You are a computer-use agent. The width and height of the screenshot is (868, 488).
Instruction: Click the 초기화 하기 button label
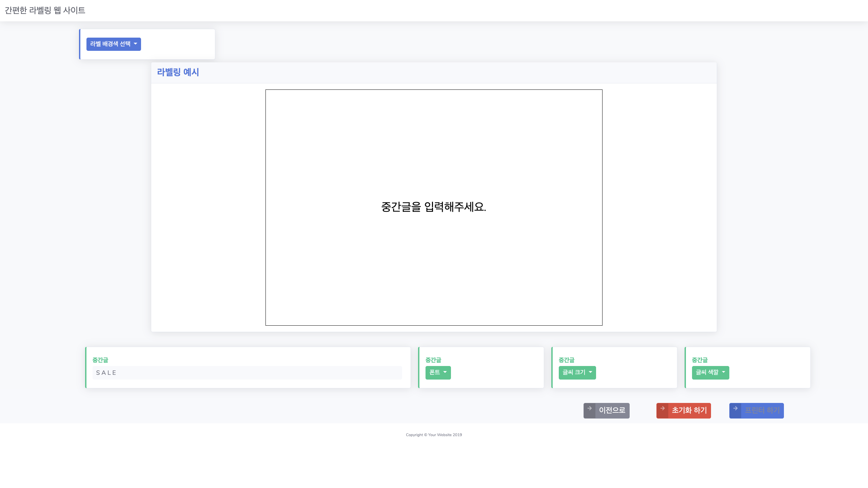[x=689, y=410]
